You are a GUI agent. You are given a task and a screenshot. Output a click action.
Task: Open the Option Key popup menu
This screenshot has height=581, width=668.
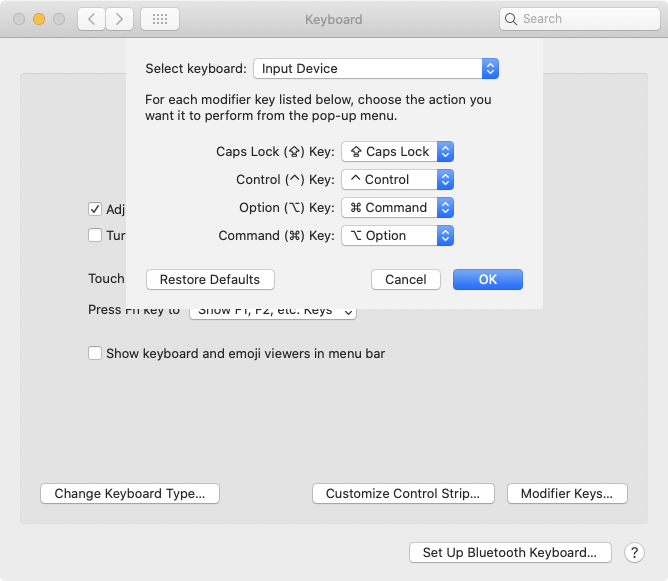click(x=398, y=208)
